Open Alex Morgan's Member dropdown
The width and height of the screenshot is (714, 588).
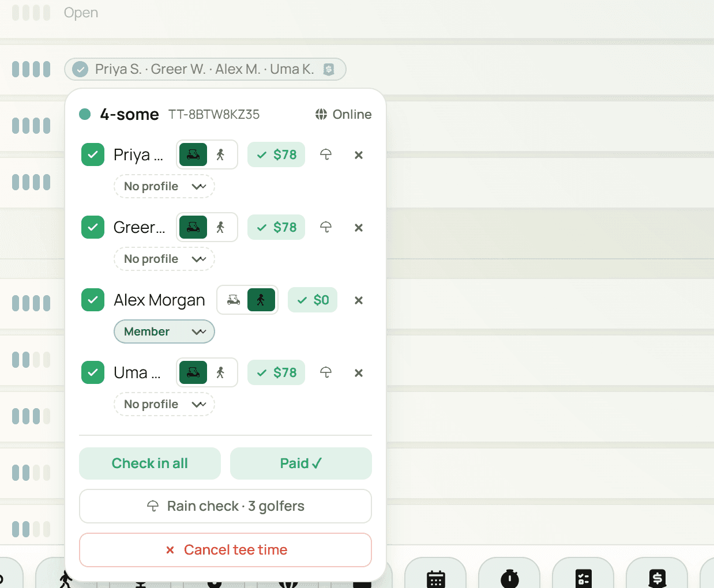[x=164, y=331]
